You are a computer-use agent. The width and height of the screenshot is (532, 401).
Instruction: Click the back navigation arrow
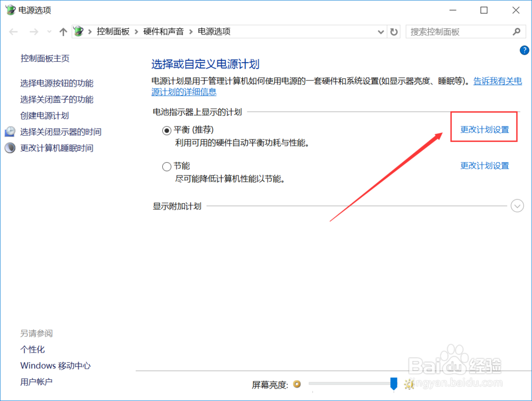coord(13,32)
